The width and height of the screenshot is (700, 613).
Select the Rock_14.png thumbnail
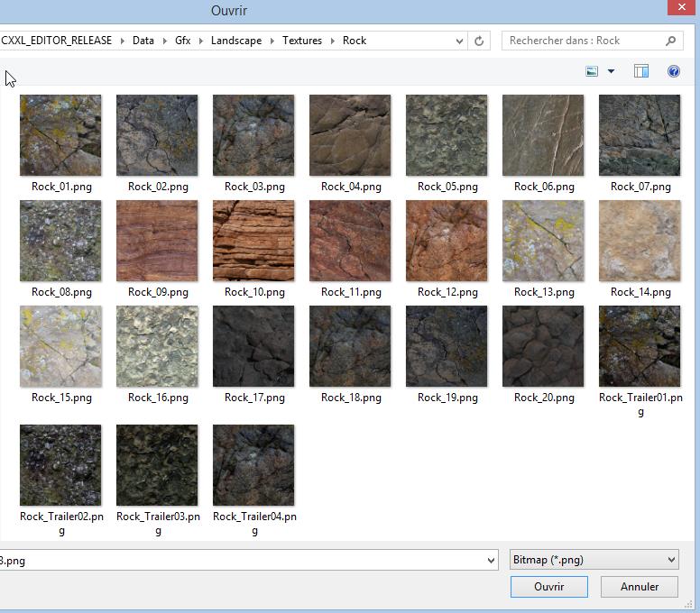tap(640, 242)
